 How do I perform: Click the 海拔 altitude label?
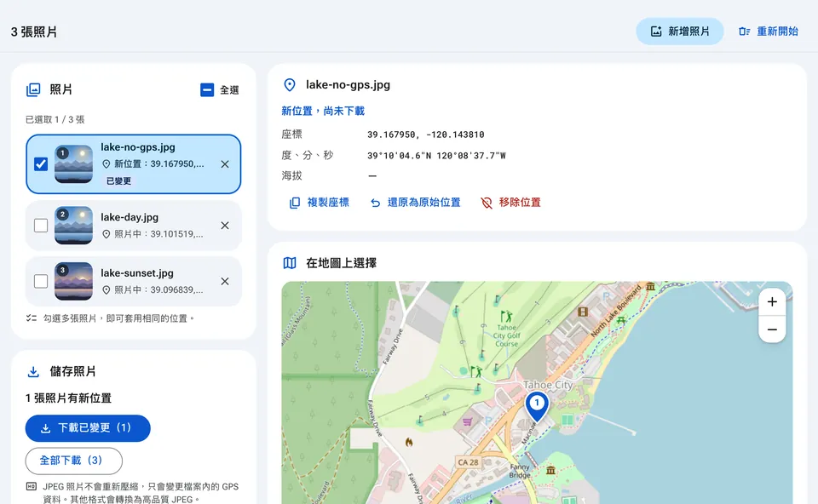click(291, 175)
